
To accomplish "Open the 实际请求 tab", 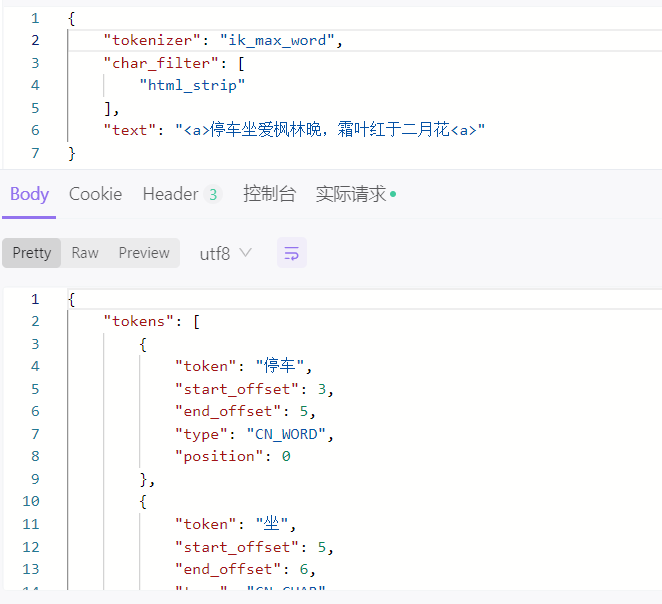I will point(350,194).
